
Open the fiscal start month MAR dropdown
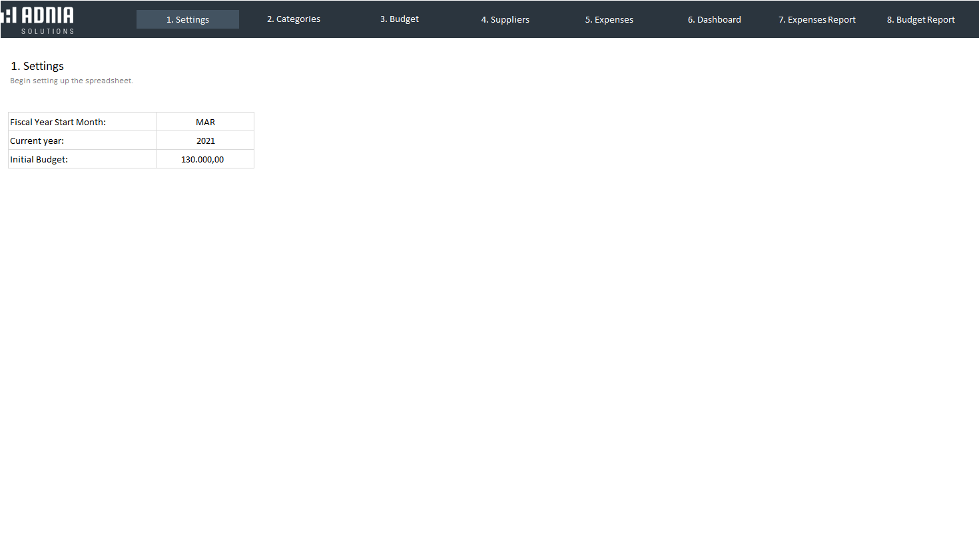(205, 122)
